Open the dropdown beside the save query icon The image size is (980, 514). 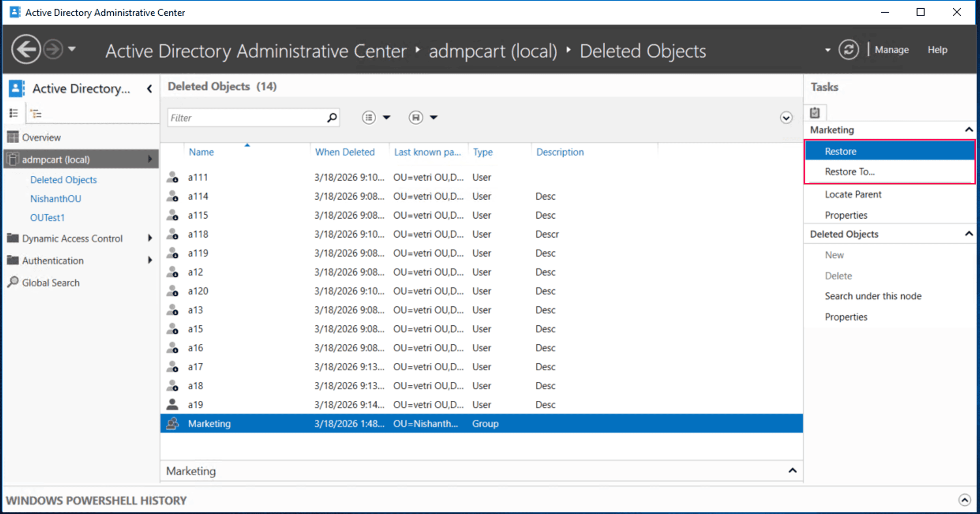(434, 117)
